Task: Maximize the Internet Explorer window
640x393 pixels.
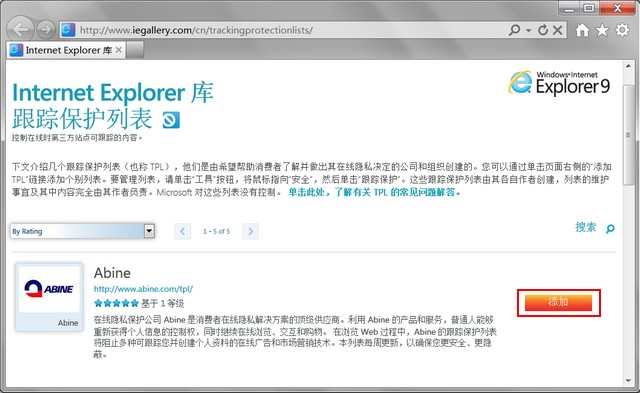Action: (x=589, y=8)
